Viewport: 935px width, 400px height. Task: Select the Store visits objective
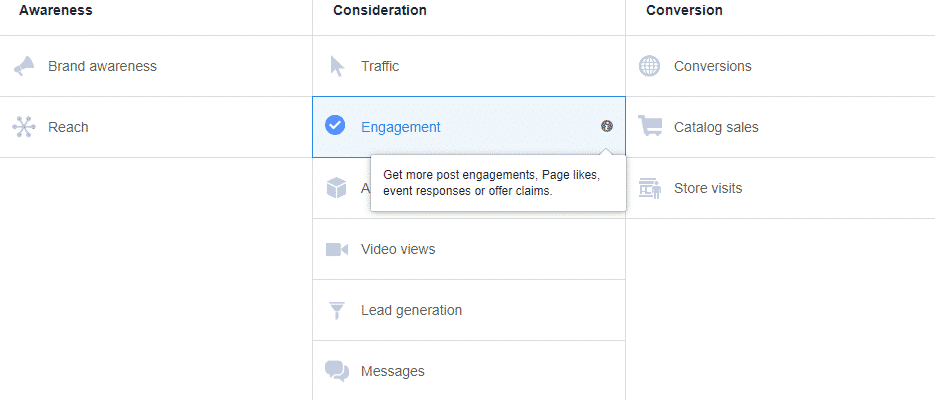[x=708, y=188]
